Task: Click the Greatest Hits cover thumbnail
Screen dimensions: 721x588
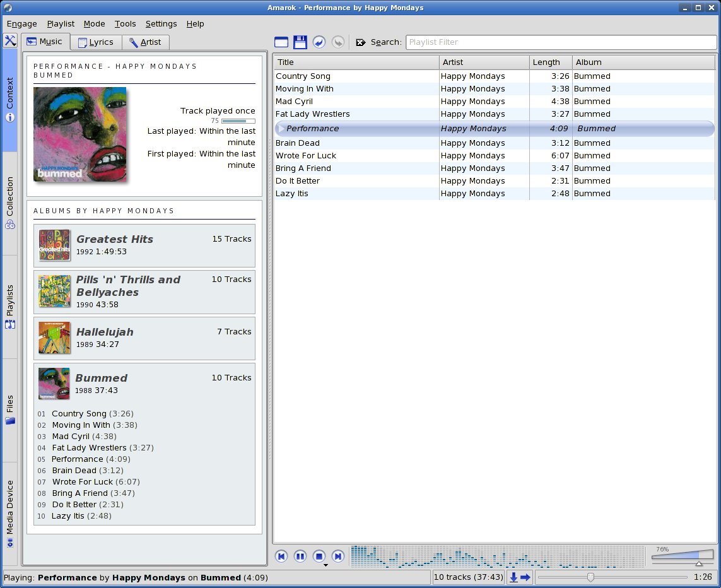Action: tap(54, 245)
